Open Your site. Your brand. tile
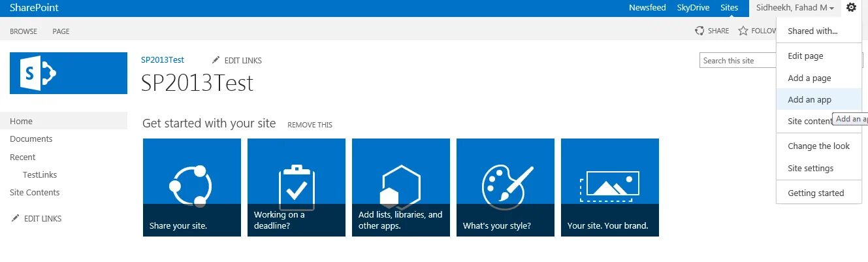Image resolution: width=868 pixels, height=262 pixels. (x=610, y=188)
